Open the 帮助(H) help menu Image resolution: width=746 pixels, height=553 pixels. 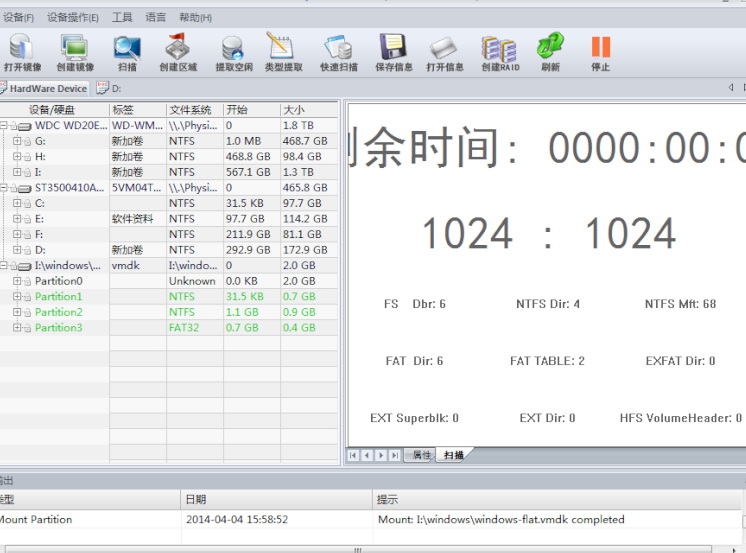(195, 18)
